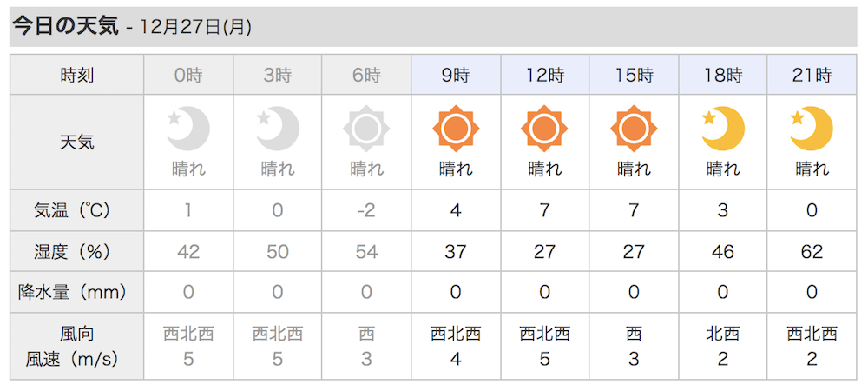Click the 12時 column header
The width and height of the screenshot is (868, 391).
pos(545,75)
